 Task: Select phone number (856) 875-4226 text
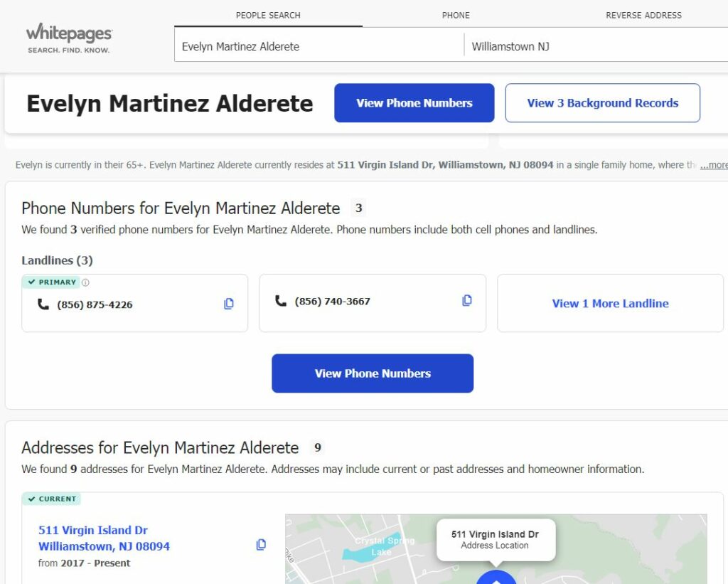tap(95, 304)
